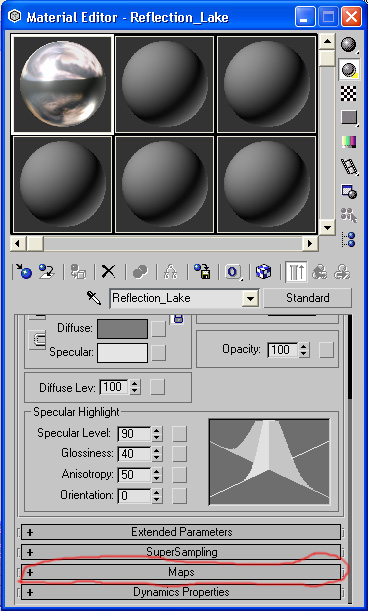Click the Anisotropy spinner arrows

click(x=156, y=475)
